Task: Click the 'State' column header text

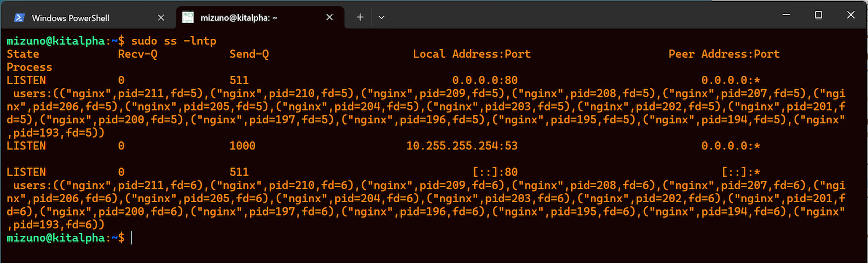Action: pyautogui.click(x=23, y=54)
